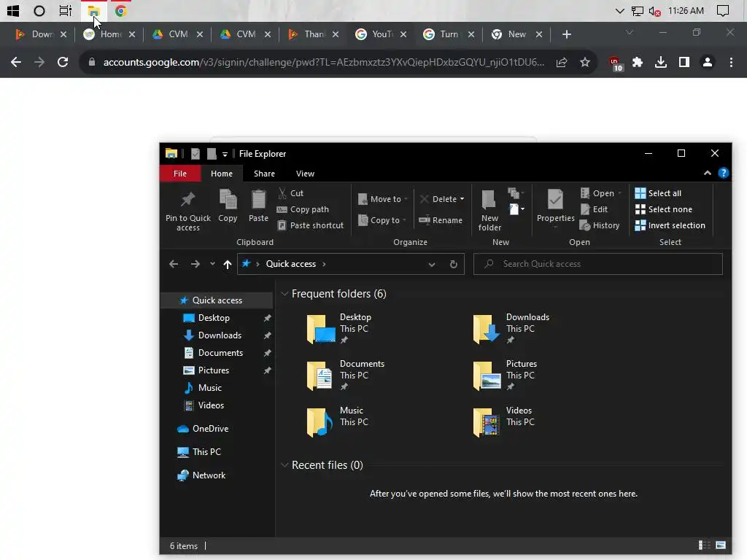Open the Copy to dropdown
This screenshot has height=560, width=747.
pyautogui.click(x=382, y=220)
